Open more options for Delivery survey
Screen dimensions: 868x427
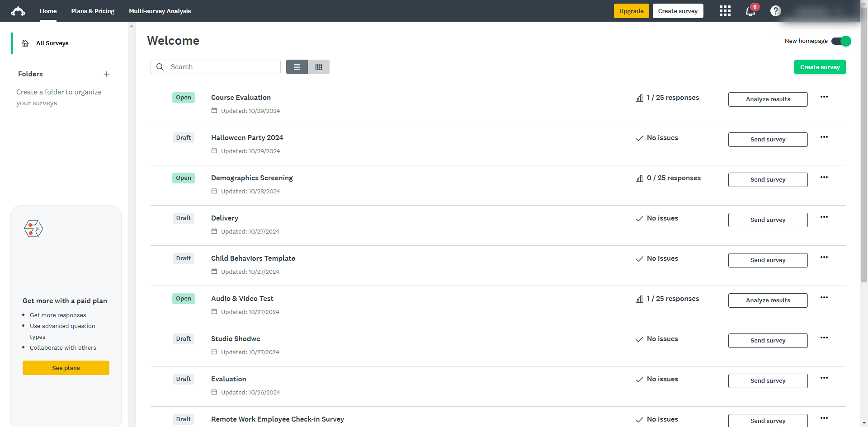point(824,217)
